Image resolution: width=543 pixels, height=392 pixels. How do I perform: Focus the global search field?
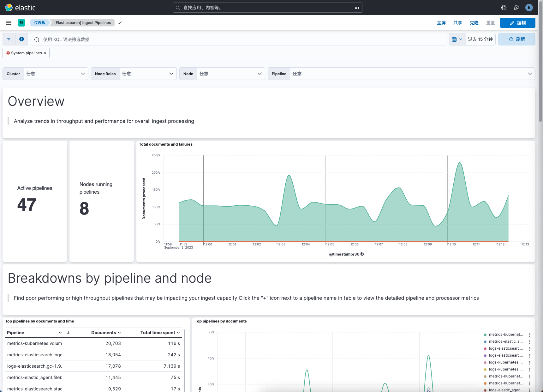click(x=268, y=8)
